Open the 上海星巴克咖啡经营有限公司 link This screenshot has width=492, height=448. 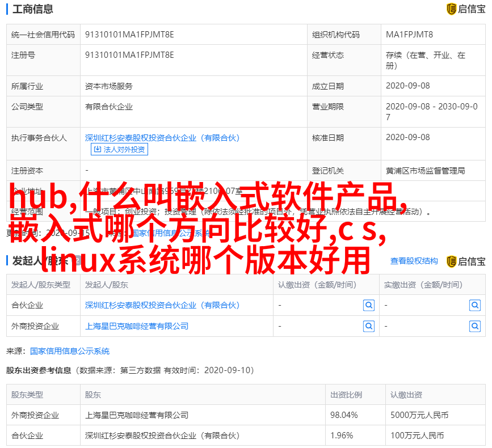click(137, 327)
